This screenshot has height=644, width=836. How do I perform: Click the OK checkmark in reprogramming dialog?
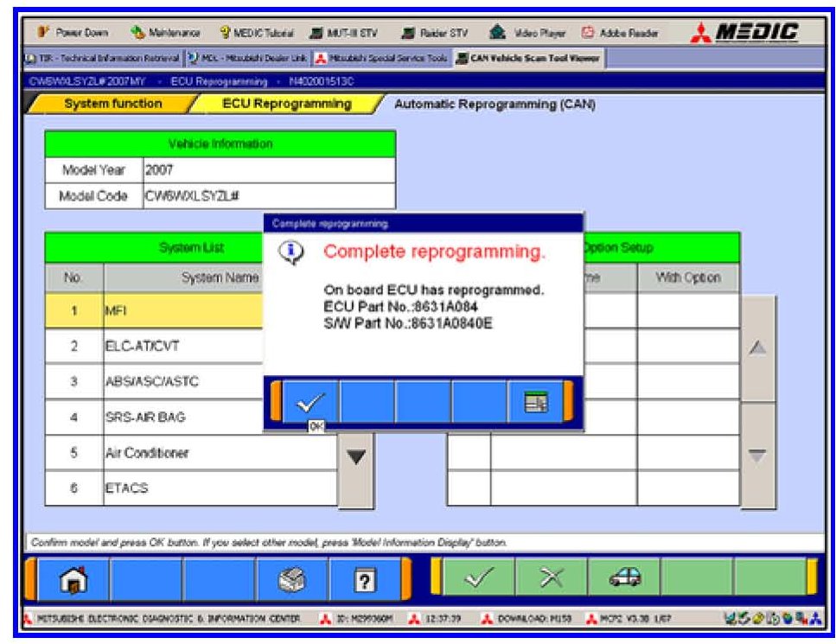pos(310,403)
